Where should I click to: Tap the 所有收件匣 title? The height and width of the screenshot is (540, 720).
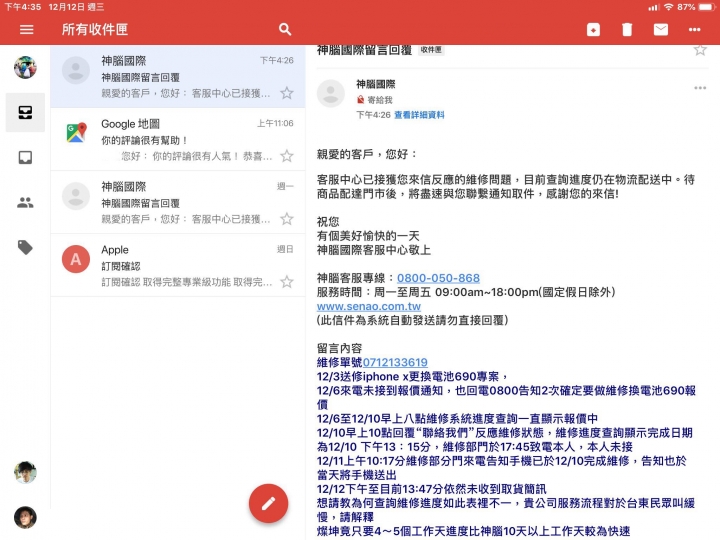(95, 29)
